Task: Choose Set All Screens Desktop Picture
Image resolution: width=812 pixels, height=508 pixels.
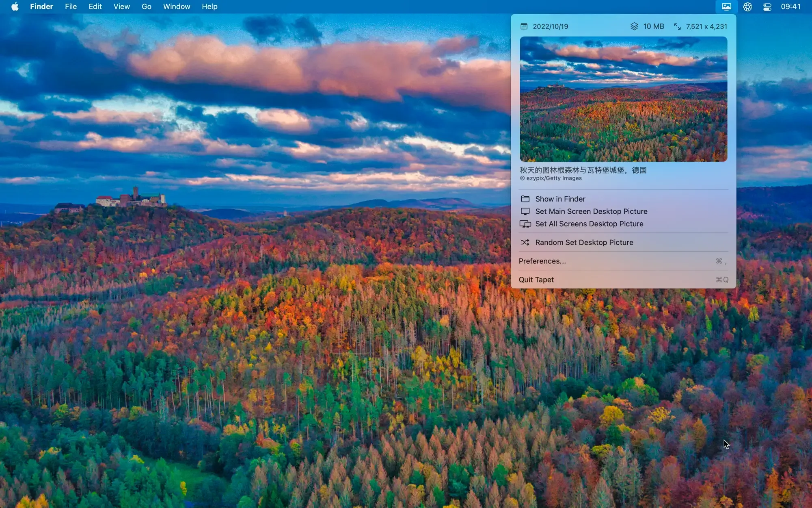Action: [589, 224]
